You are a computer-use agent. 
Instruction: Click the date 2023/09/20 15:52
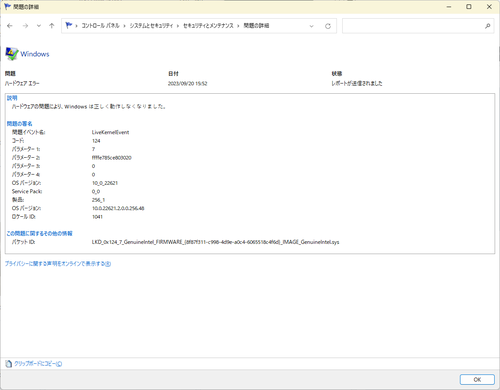point(187,83)
